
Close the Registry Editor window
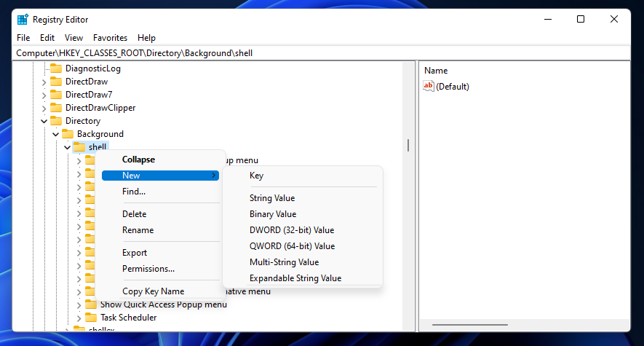point(614,20)
